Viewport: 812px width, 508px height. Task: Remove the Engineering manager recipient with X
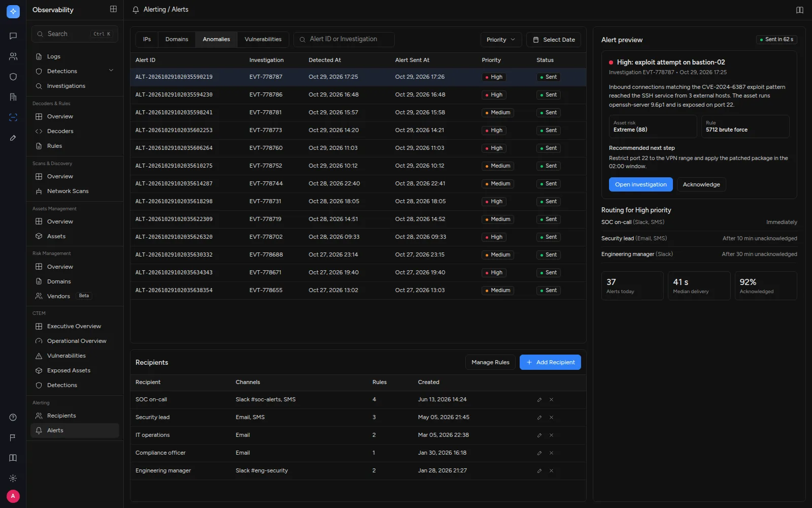[x=551, y=471]
